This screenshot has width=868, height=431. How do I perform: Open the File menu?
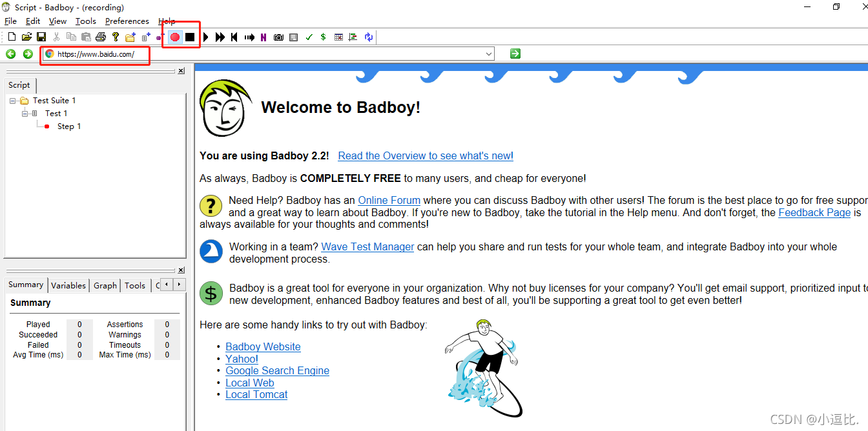10,21
